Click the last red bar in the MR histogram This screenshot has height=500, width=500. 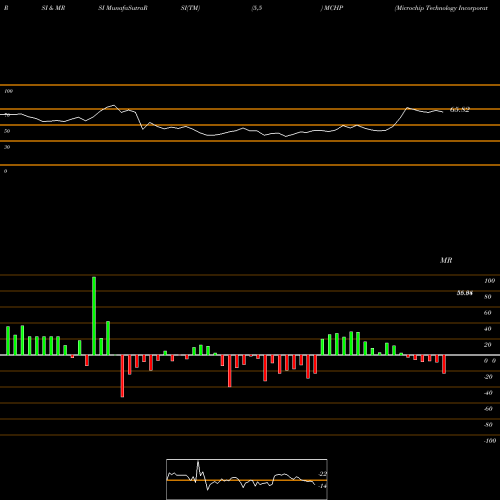click(x=444, y=364)
